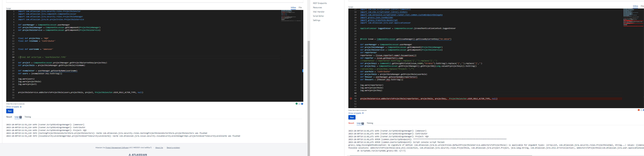Run the script in left console
The height and width of the screenshot is (156, 644).
tap(10, 111)
